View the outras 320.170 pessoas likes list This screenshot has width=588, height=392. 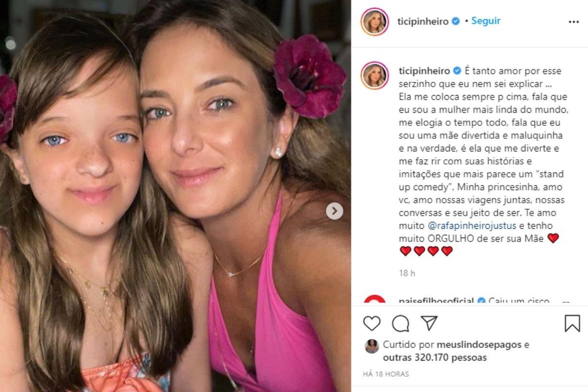(435, 358)
